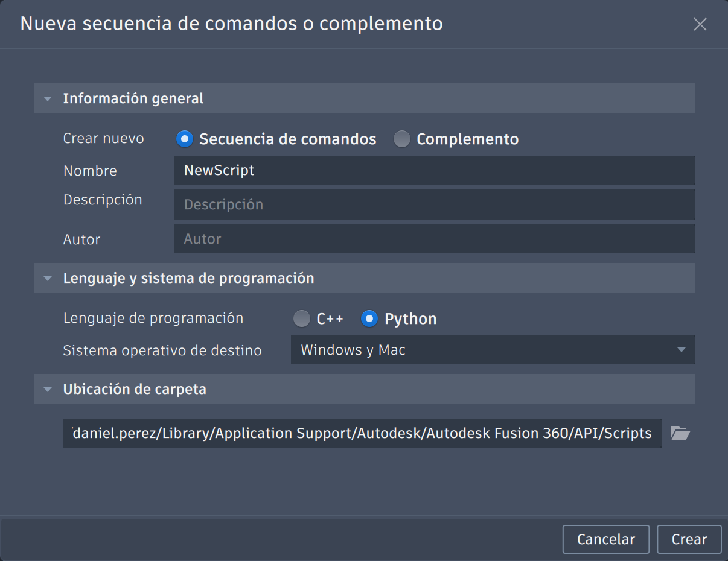
Task: Click the Crear nuevo label
Action: point(104,138)
